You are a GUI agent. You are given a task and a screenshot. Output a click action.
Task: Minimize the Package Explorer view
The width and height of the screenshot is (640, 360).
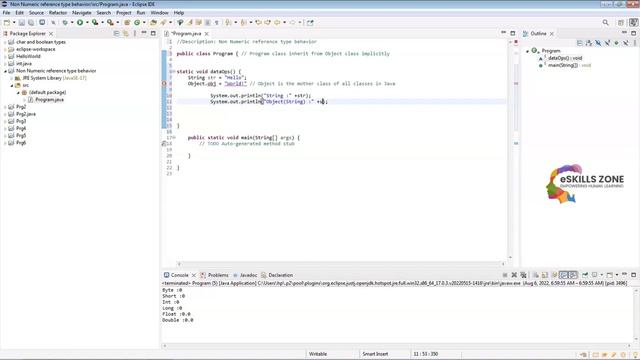[x=144, y=33]
